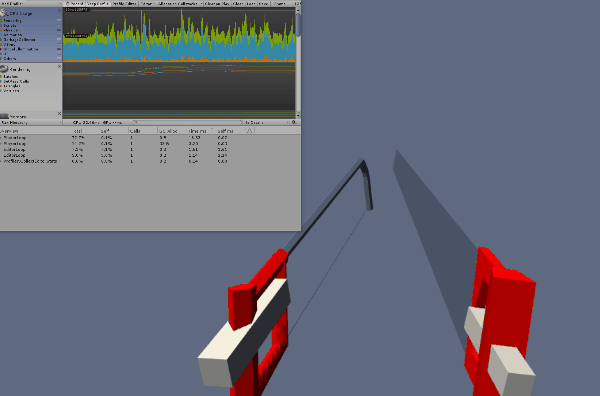
Task: Sort by the Time ms column header
Action: 201,131
